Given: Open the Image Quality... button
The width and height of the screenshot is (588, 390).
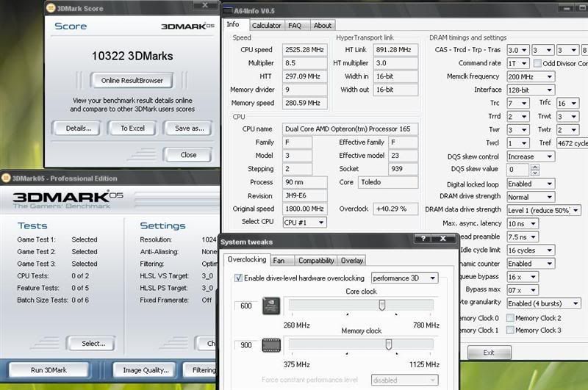Looking at the screenshot, I should tap(146, 369).
